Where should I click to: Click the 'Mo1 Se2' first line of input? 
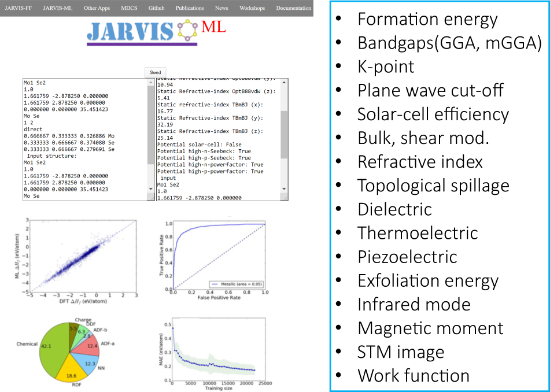pos(35,83)
